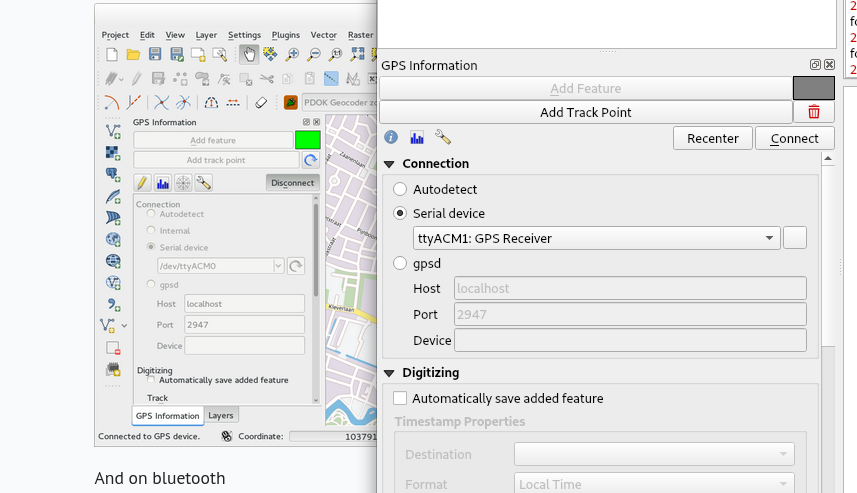The width and height of the screenshot is (857, 493).
Task: Open the Edit menu
Action: pyautogui.click(x=147, y=35)
